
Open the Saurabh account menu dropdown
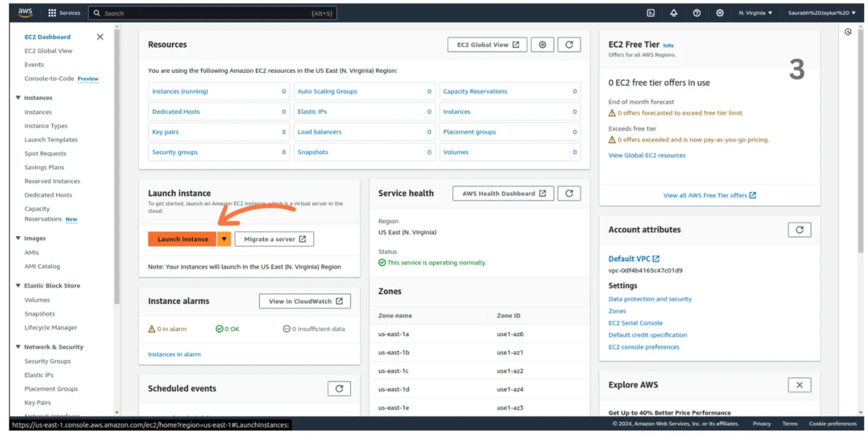click(822, 13)
